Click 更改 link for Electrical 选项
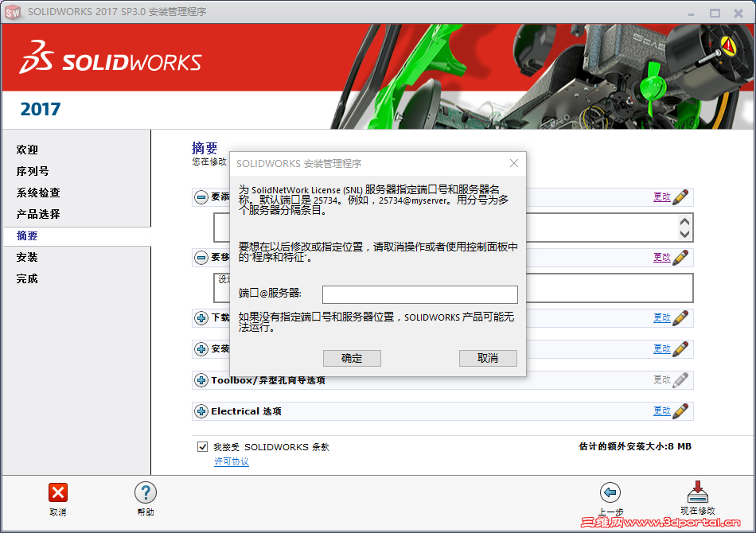The image size is (756, 533). [662, 410]
